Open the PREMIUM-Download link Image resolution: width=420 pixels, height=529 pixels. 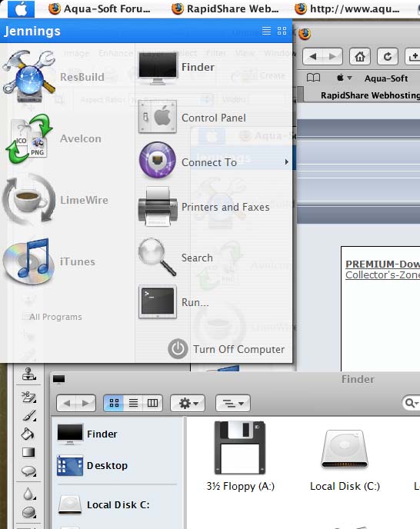point(382,264)
